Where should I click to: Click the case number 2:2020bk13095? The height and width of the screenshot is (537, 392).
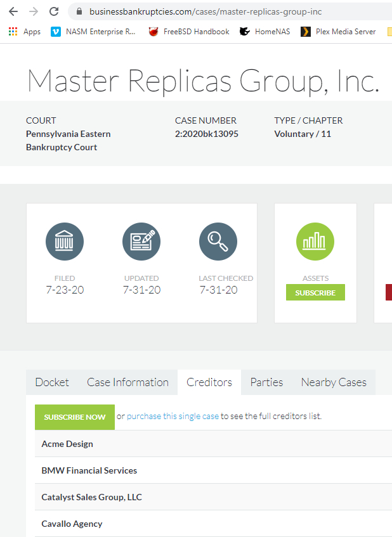(x=207, y=134)
